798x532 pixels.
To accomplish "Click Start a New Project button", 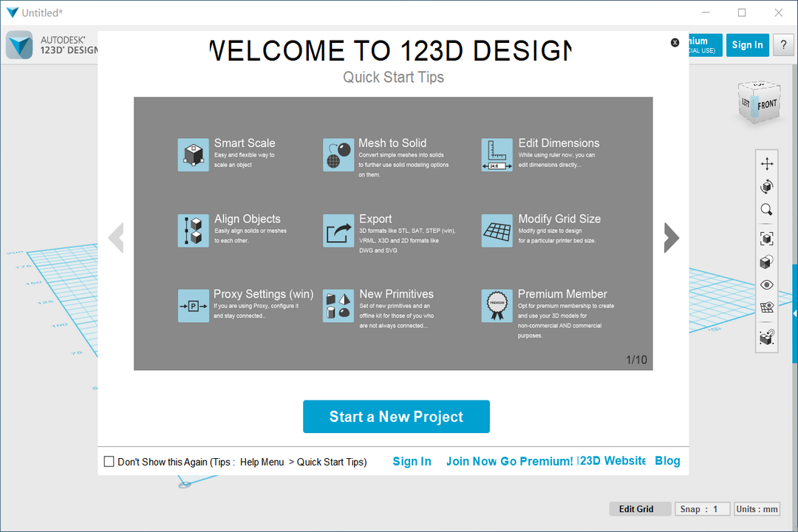I will (396, 417).
